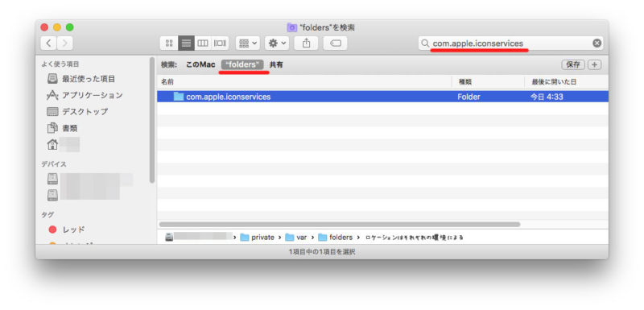Click the よく使う項目 sidebar heading
The height and width of the screenshot is (310, 644).
point(60,64)
